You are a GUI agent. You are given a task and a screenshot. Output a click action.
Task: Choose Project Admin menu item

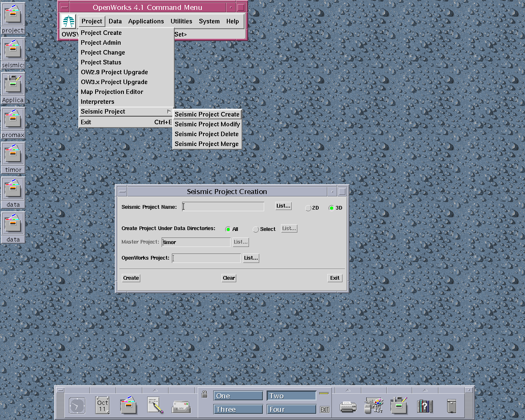pos(126,43)
